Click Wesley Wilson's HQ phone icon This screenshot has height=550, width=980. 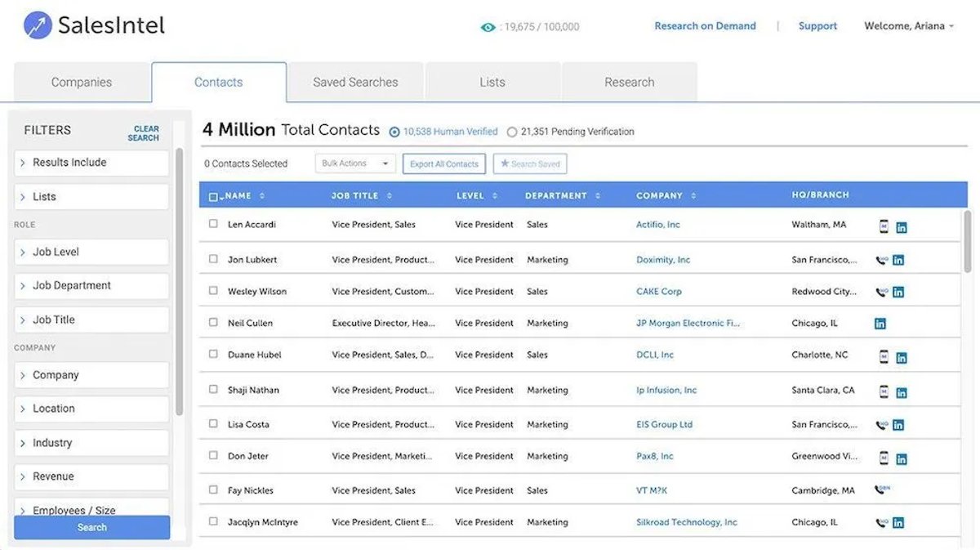point(881,292)
